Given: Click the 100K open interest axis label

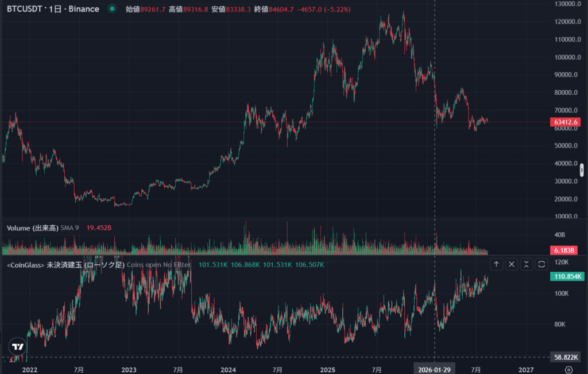Looking at the screenshot, I should (x=562, y=294).
